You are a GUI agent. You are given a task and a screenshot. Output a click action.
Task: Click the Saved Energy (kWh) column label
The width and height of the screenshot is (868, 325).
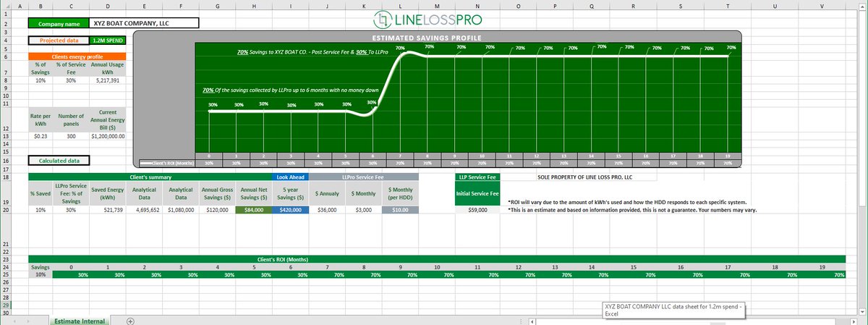108,193
